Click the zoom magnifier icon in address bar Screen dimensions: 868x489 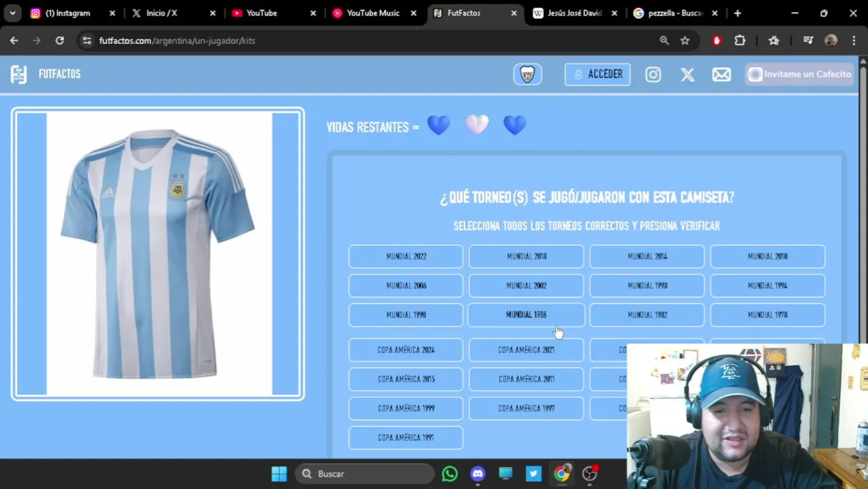click(x=664, y=41)
